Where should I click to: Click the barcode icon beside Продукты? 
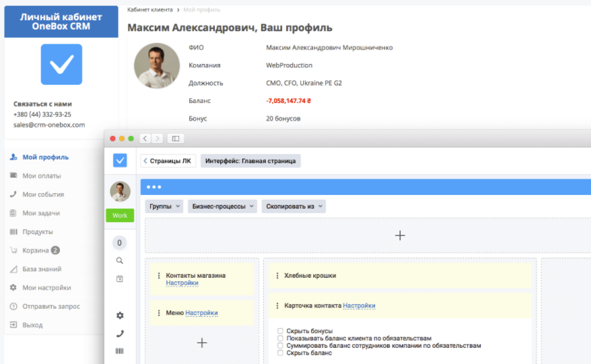pyautogui.click(x=13, y=231)
